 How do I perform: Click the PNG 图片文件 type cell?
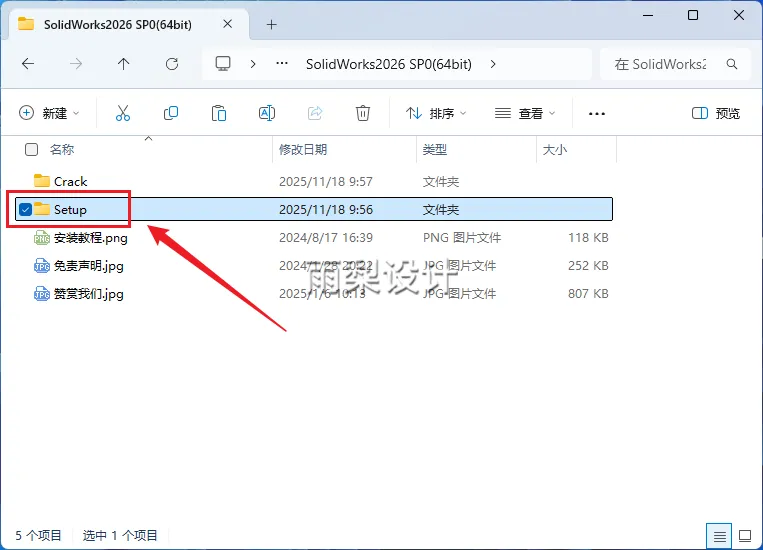[462, 238]
